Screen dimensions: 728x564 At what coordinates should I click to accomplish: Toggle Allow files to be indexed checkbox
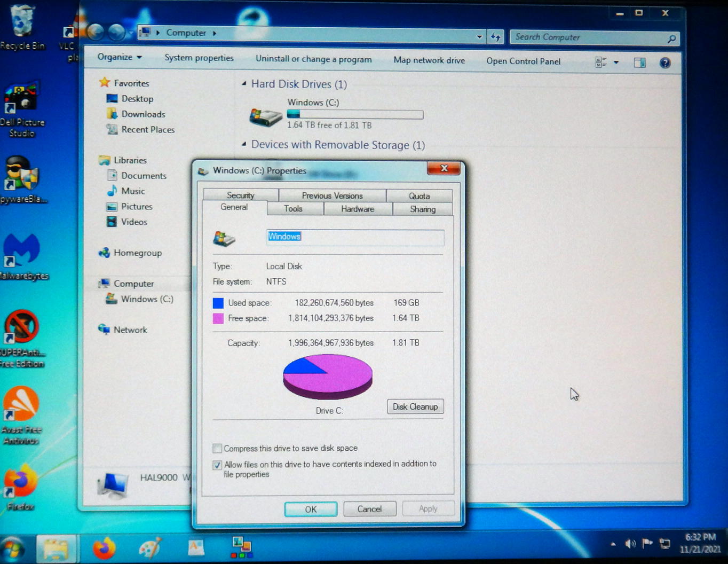217,465
